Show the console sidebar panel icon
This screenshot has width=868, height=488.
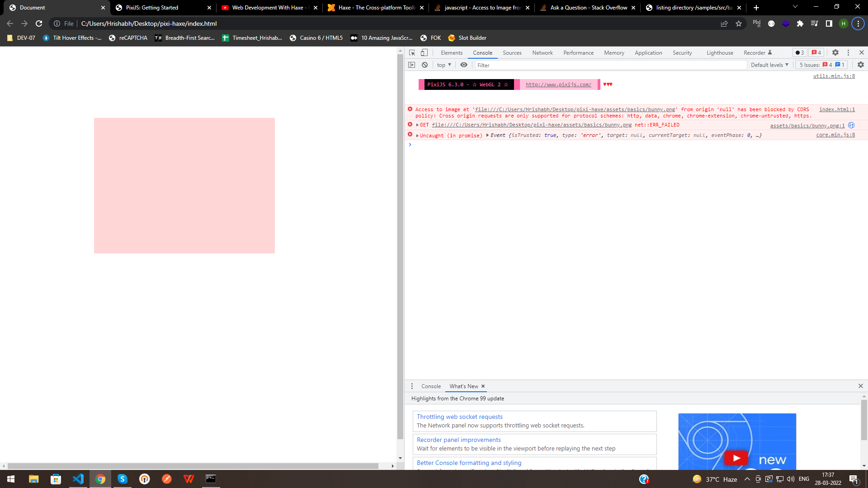pyautogui.click(x=411, y=65)
